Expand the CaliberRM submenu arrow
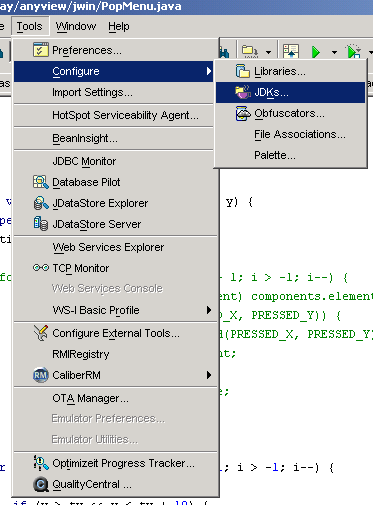The height and width of the screenshot is (505, 373). point(209,375)
